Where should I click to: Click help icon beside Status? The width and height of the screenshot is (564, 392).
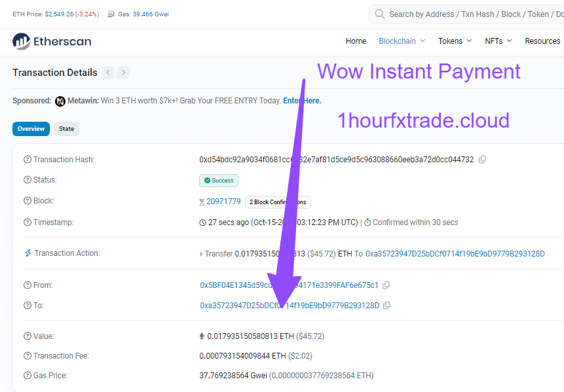28,180
